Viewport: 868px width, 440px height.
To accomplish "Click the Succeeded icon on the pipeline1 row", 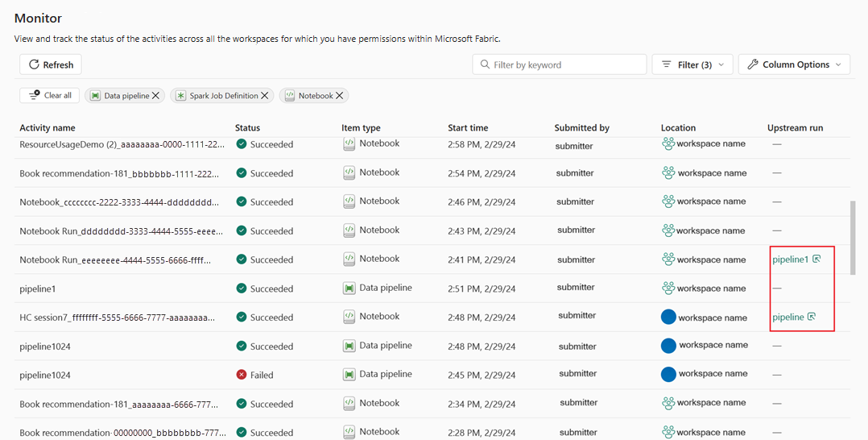I will click(x=242, y=288).
